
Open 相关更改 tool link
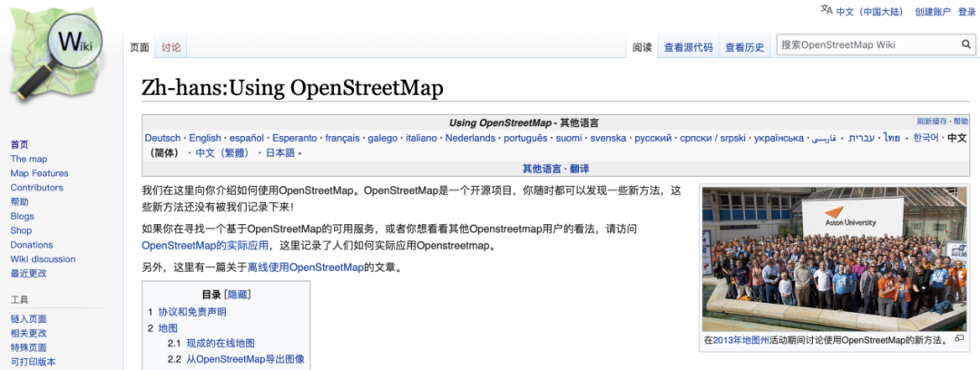(x=28, y=333)
